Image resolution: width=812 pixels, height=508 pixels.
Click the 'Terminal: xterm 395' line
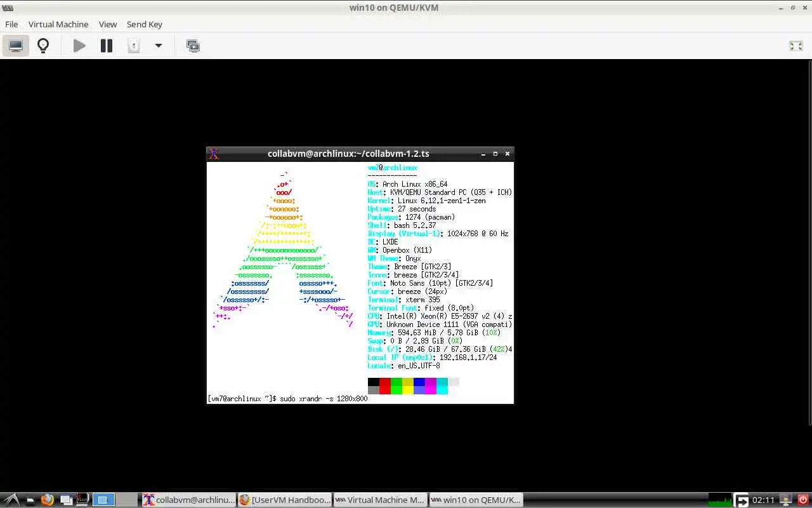(403, 300)
